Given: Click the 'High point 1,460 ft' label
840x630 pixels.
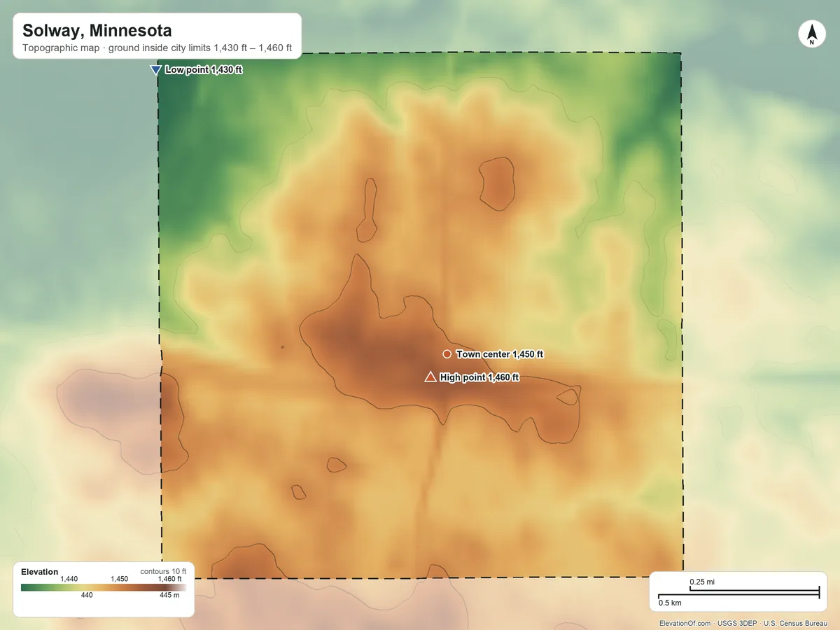Looking at the screenshot, I should pos(479,377).
